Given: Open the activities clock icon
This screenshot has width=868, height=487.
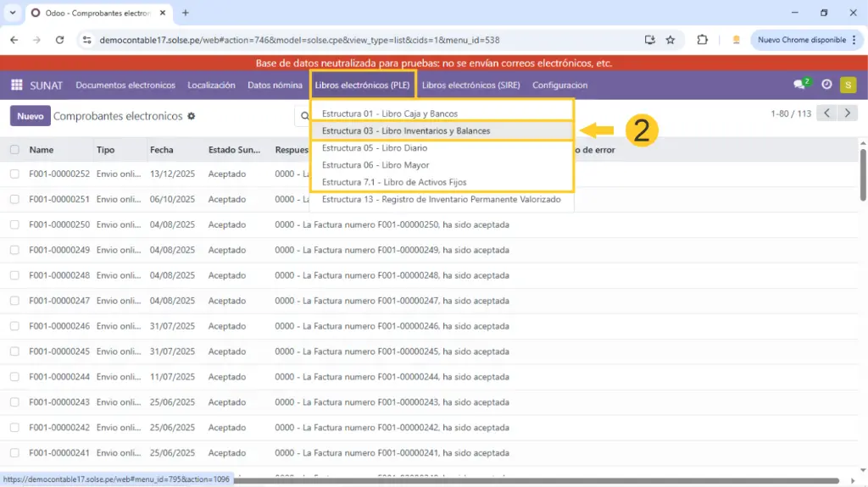Looking at the screenshot, I should (826, 85).
